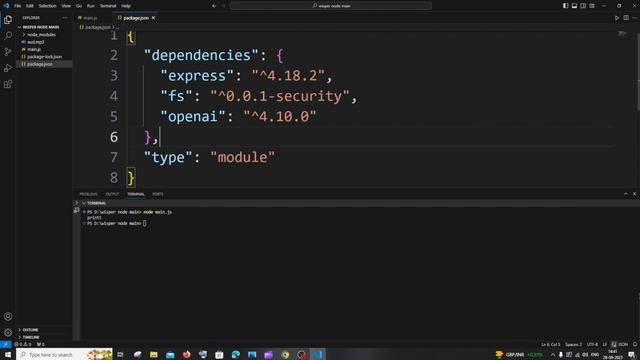Open the notifications bell in status bar
Image resolution: width=640 pixels, height=360 pixels.
point(635,344)
